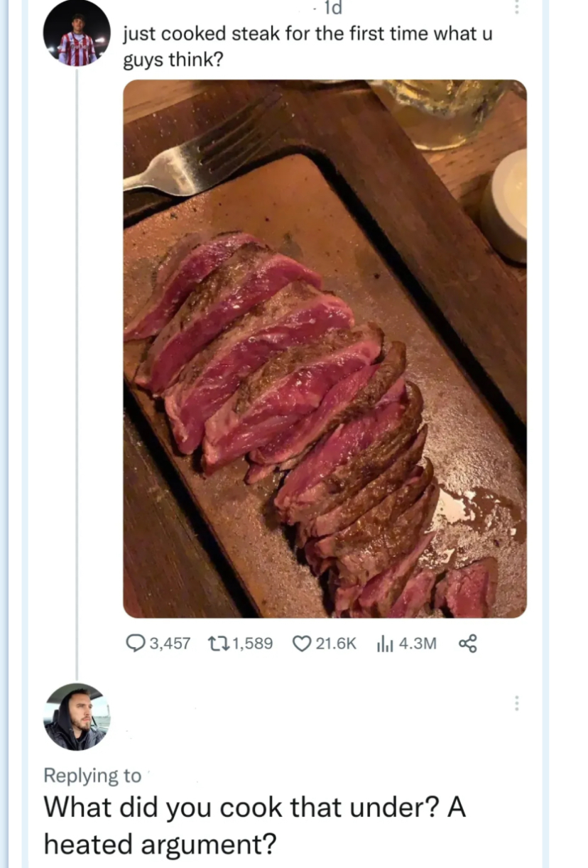Click the 1d timestamp
Image resolution: width=588 pixels, height=868 pixels.
(x=332, y=9)
